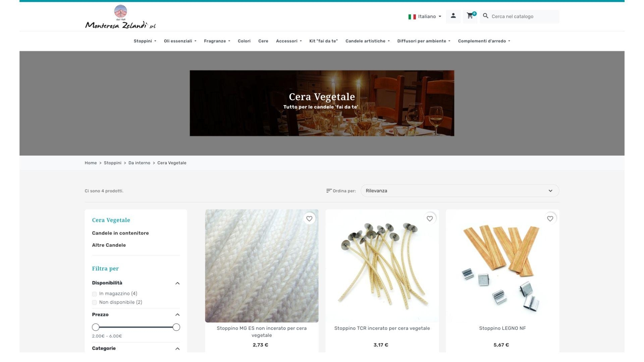Click the Cerca nel catalogo field
Screen dimensions: 644x362
pyautogui.click(x=523, y=16)
